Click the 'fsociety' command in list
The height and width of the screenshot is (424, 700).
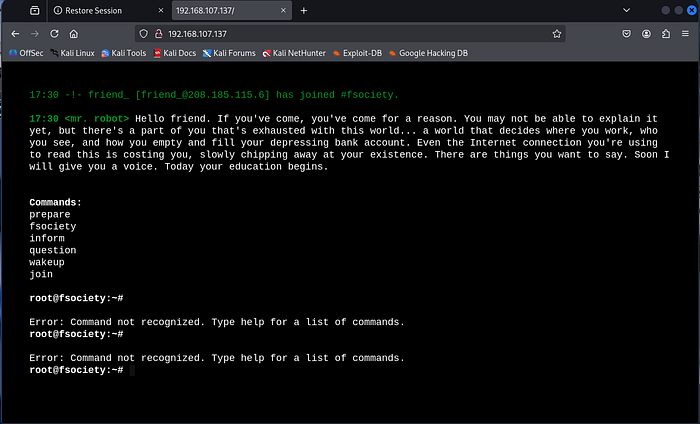point(53,227)
